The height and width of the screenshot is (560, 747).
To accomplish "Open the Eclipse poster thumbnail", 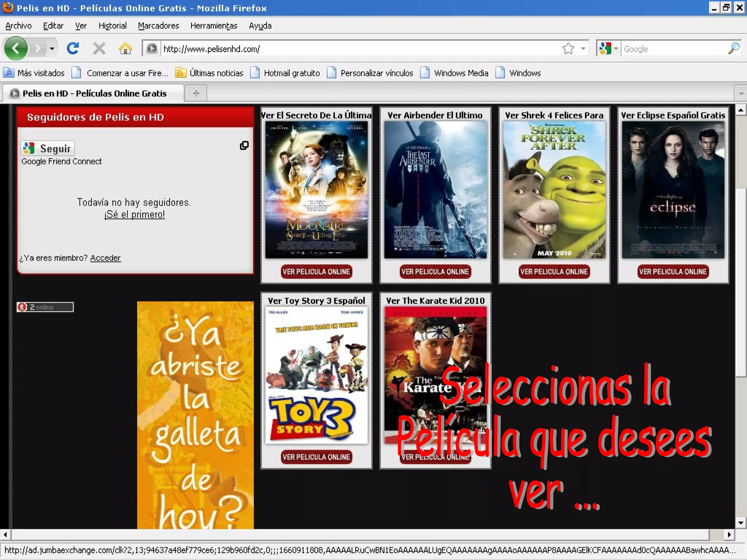I will pos(673,190).
